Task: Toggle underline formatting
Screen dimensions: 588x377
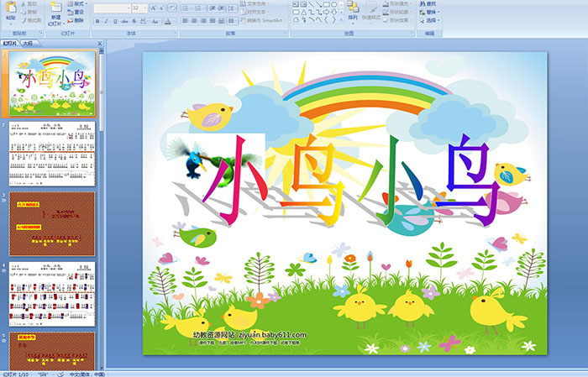Action: click(x=115, y=21)
